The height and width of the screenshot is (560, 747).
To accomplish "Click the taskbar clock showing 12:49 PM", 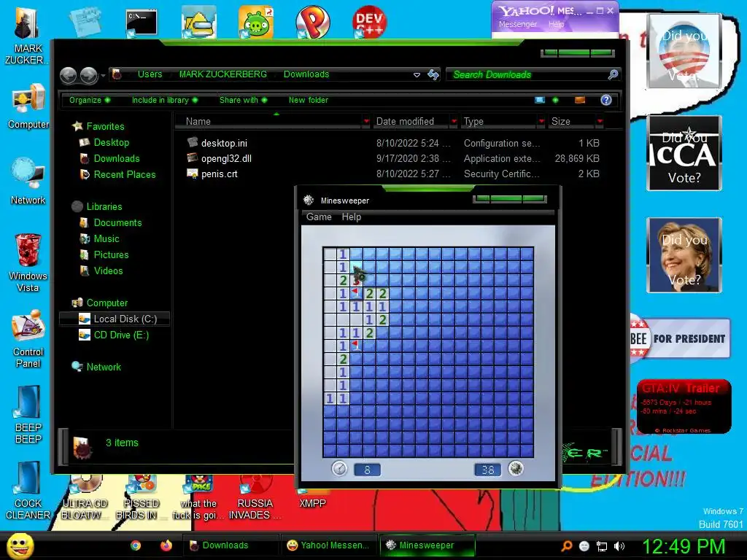I will point(684,546).
